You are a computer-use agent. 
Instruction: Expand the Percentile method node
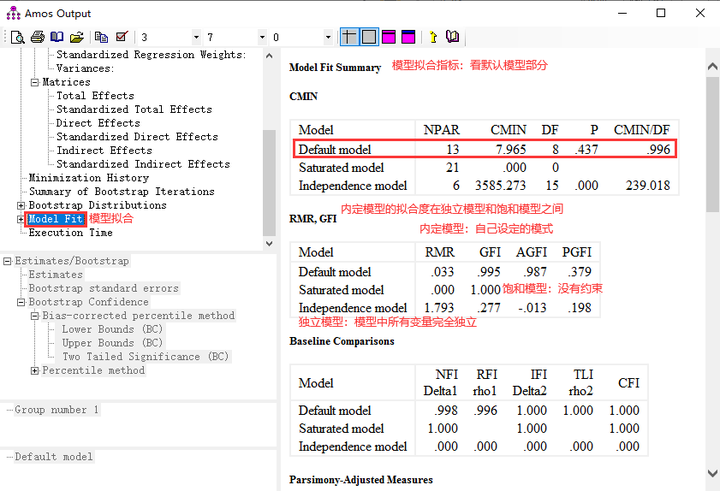coord(35,371)
